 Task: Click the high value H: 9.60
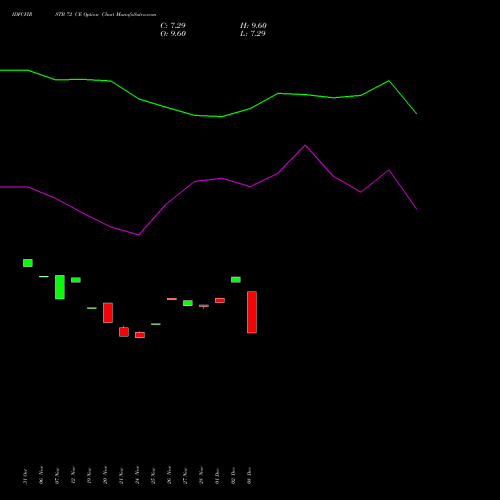[x=253, y=26]
